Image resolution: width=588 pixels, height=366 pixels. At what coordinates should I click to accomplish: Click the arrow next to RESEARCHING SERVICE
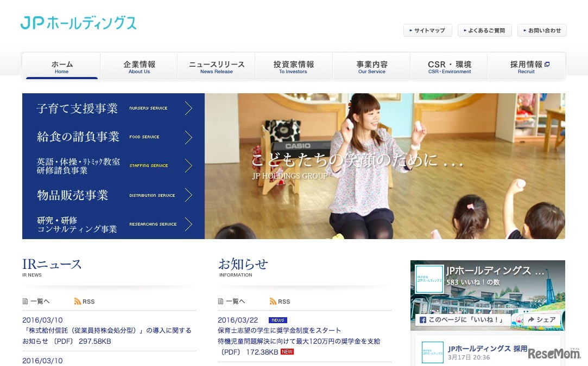pos(188,224)
